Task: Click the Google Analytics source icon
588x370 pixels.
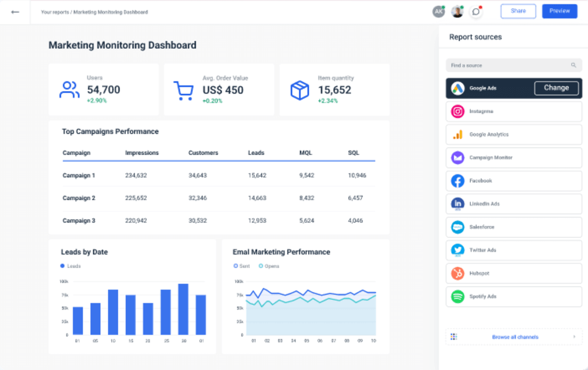Action: [x=457, y=134]
